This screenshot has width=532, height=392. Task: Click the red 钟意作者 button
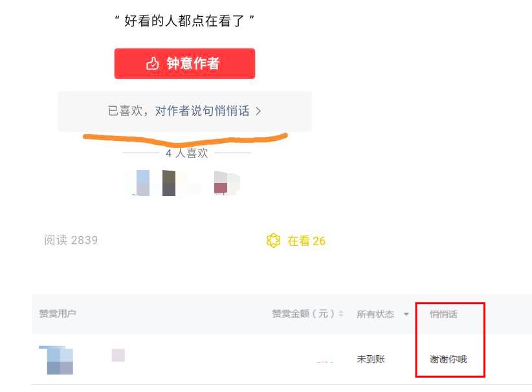coord(184,63)
